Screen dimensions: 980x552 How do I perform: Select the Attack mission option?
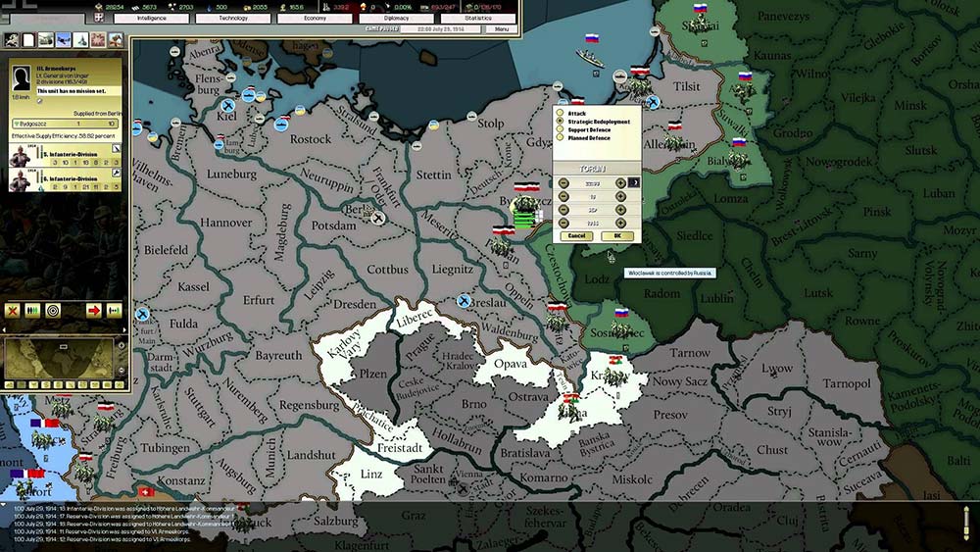[561, 114]
